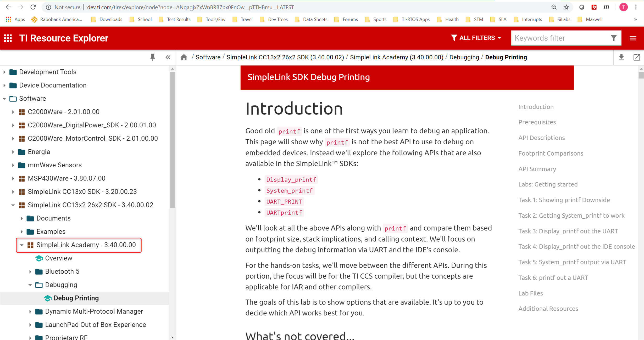Show more bookmarks overflow chevron
The width and height of the screenshot is (644, 340).
click(x=635, y=19)
